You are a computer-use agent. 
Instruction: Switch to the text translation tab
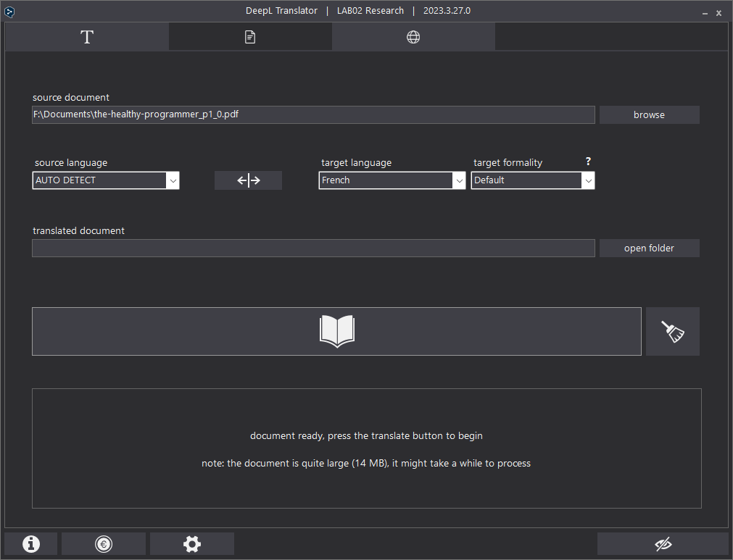[x=87, y=37]
